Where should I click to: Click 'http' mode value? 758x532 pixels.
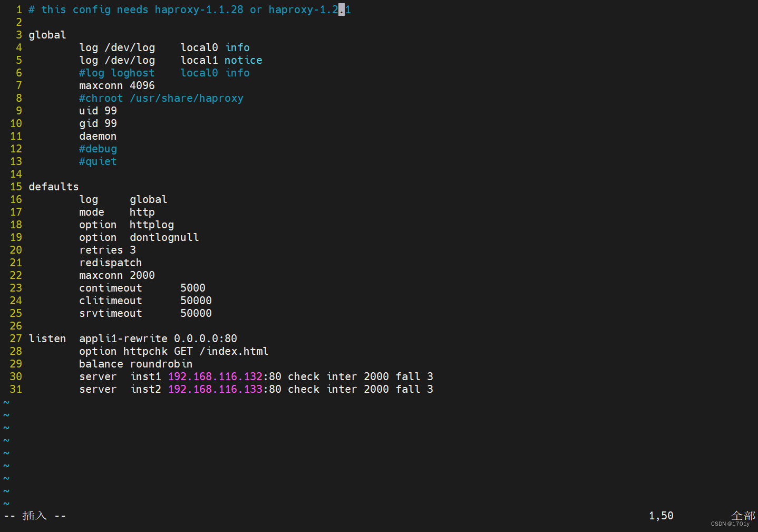(x=142, y=212)
